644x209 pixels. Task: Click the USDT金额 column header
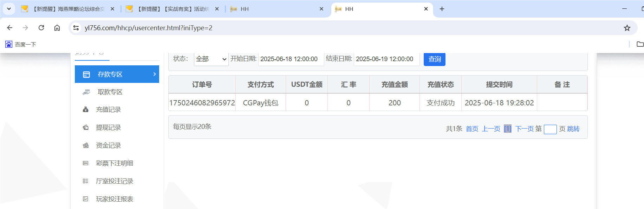307,85
